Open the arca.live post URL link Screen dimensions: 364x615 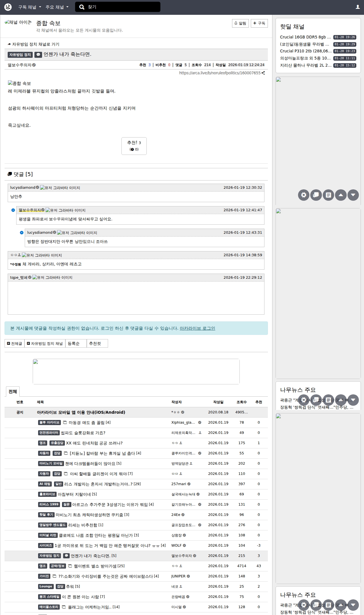(x=220, y=73)
